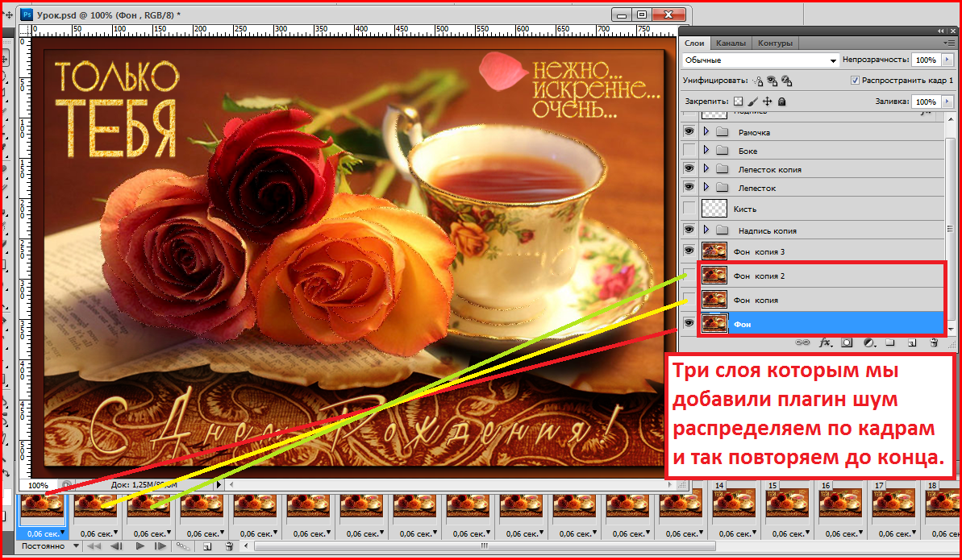The image size is (962, 560).
Task: Switch to the Слои tab
Action: pos(694,43)
